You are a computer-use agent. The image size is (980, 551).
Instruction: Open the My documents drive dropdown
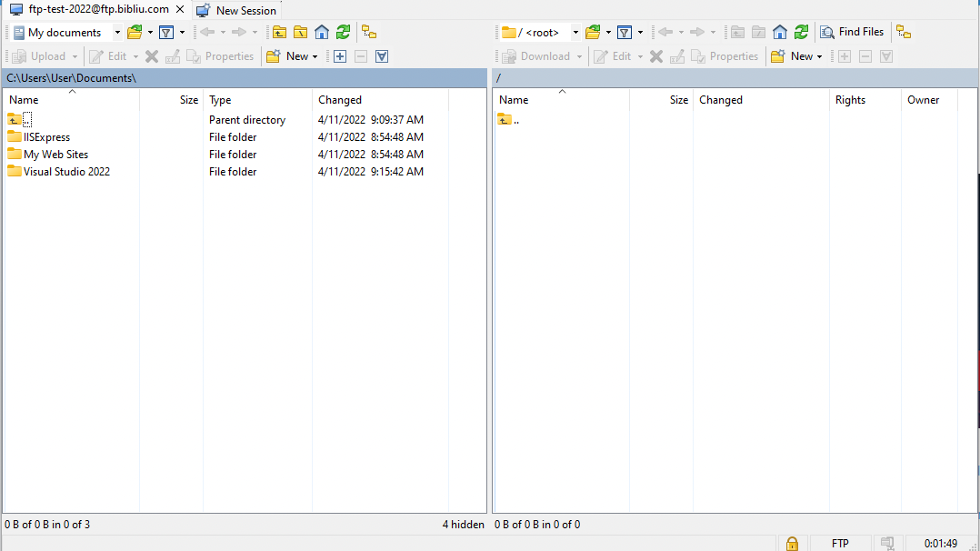[x=117, y=33]
